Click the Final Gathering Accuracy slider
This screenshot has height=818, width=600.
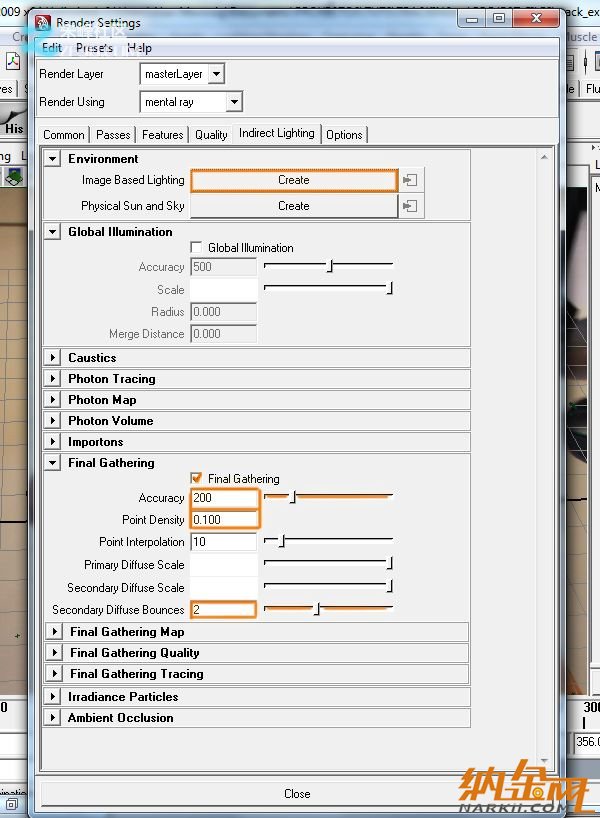click(x=328, y=497)
